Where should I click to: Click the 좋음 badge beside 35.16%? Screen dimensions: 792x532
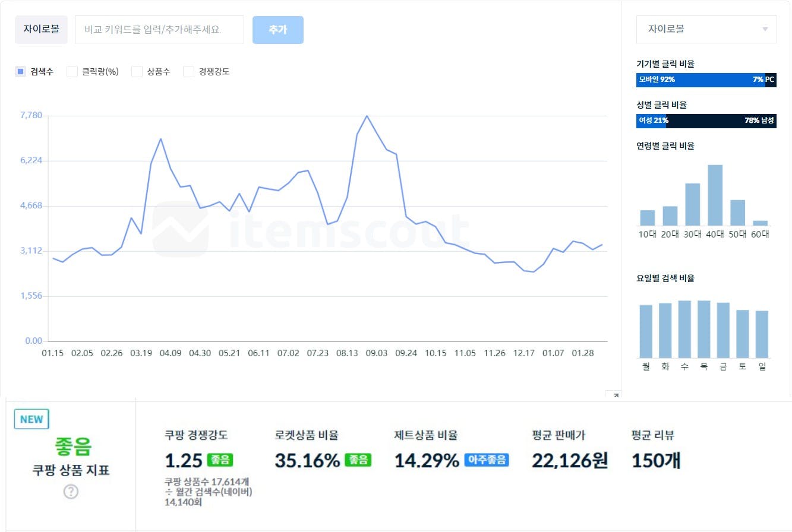pyautogui.click(x=358, y=460)
